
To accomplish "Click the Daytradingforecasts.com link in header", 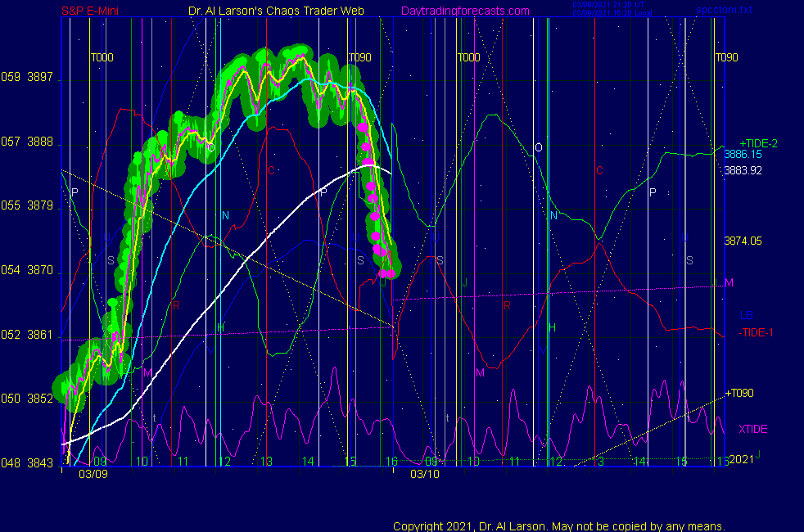I will click(x=464, y=11).
